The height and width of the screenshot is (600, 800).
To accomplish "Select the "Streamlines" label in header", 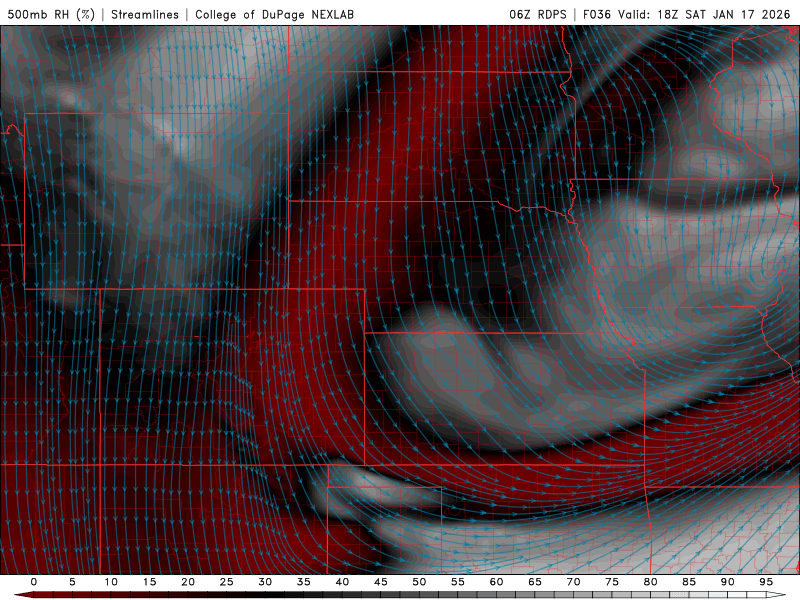I will (145, 14).
